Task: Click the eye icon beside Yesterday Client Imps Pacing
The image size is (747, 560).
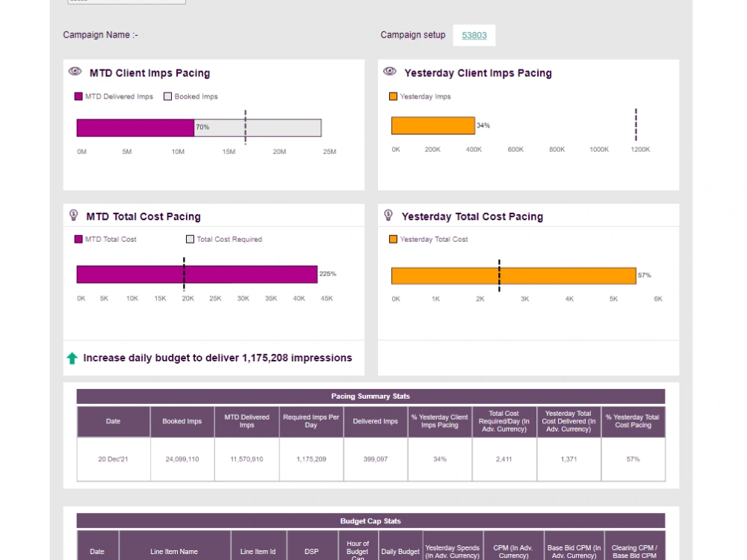Action: click(x=389, y=71)
